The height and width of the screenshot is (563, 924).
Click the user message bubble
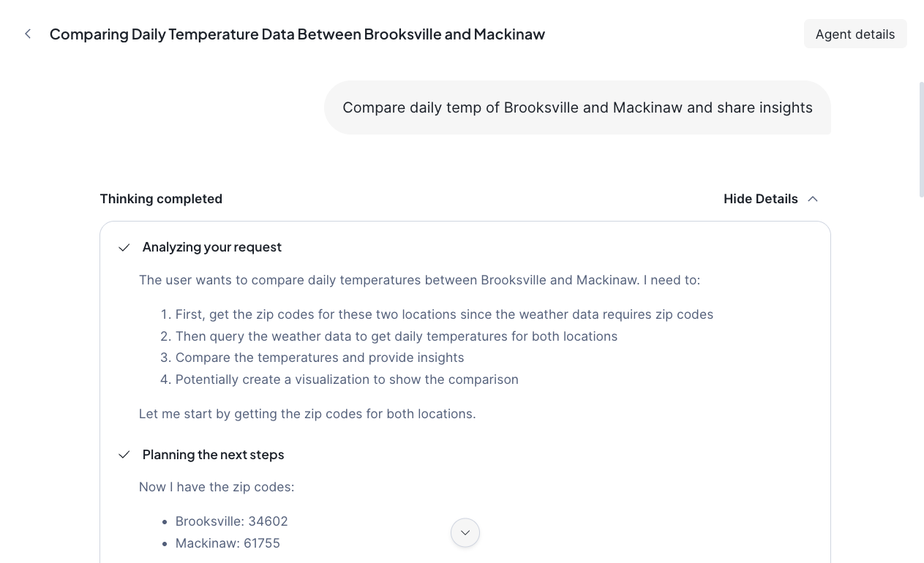tap(577, 107)
